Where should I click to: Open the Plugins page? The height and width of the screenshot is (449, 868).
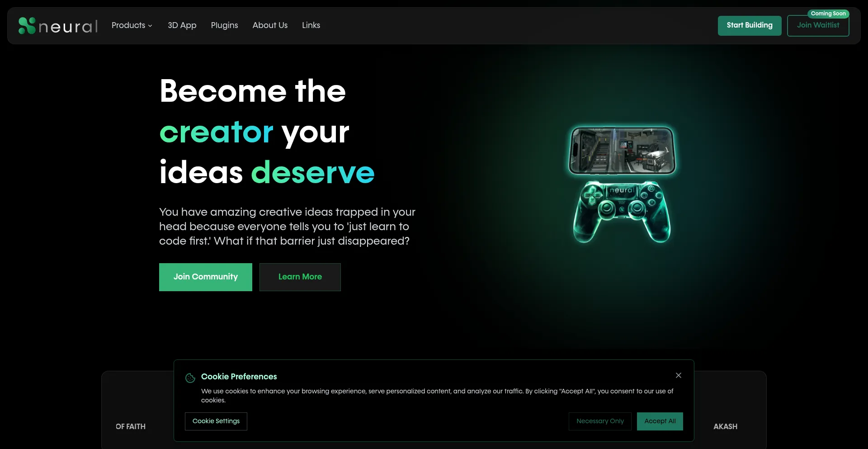coord(224,25)
